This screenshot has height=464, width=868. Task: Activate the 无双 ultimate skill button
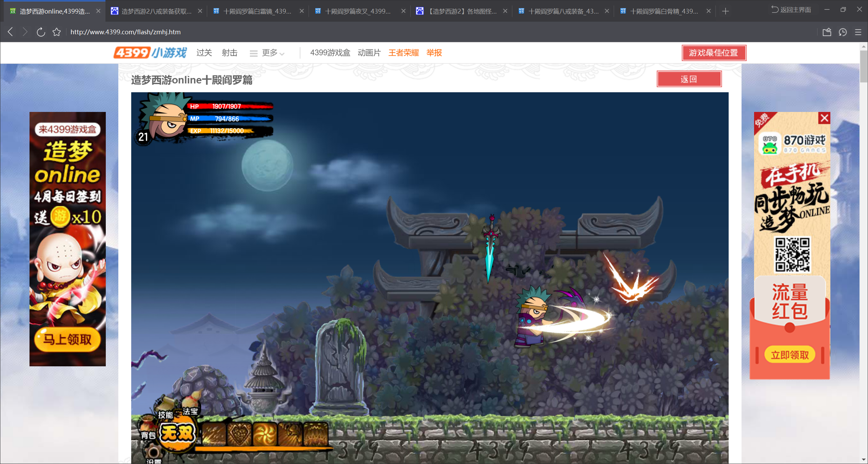click(x=177, y=433)
